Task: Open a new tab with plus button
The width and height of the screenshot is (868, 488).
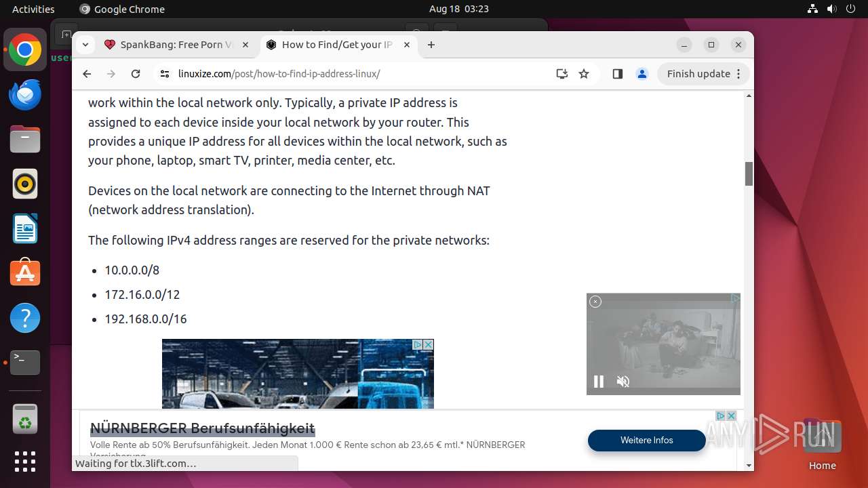Action: coord(431,45)
